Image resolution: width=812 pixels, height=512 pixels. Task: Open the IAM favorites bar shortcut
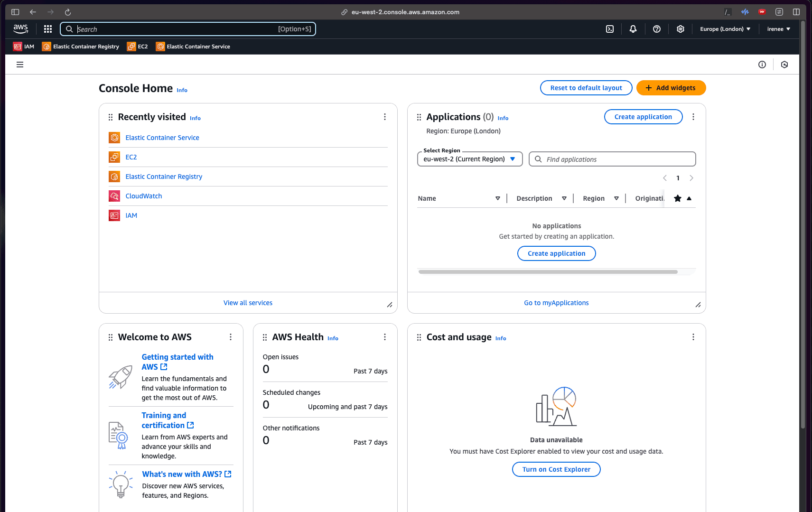(23, 46)
